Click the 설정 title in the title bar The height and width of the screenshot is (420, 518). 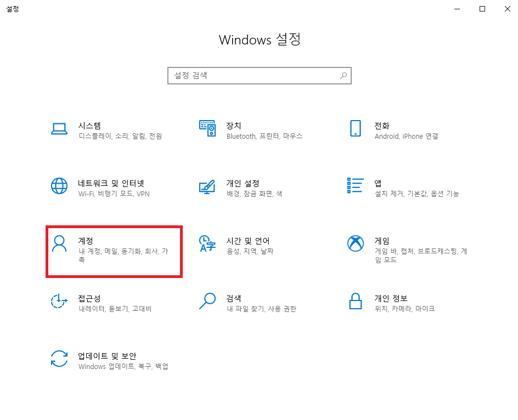(x=13, y=9)
